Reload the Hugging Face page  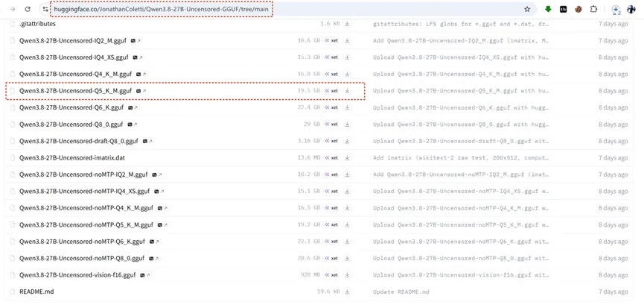(28, 9)
